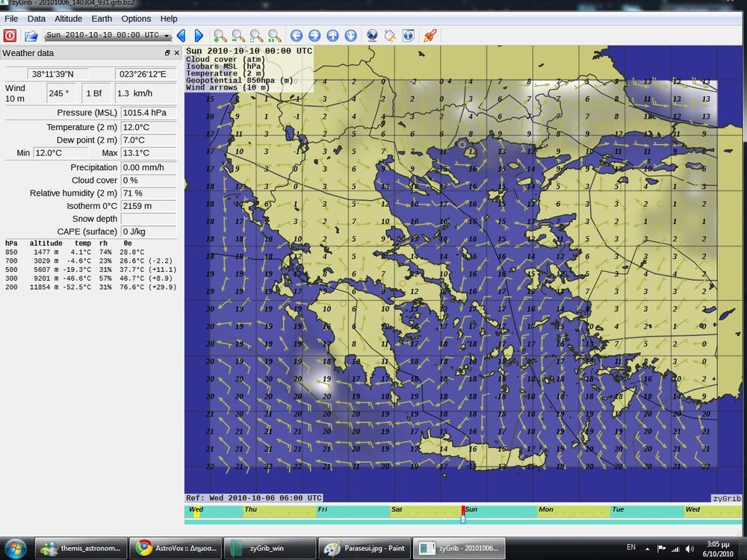Switch to Paraseui.jpg Paint in taskbar
Viewport: 747px width, 560px height.
tap(362, 548)
